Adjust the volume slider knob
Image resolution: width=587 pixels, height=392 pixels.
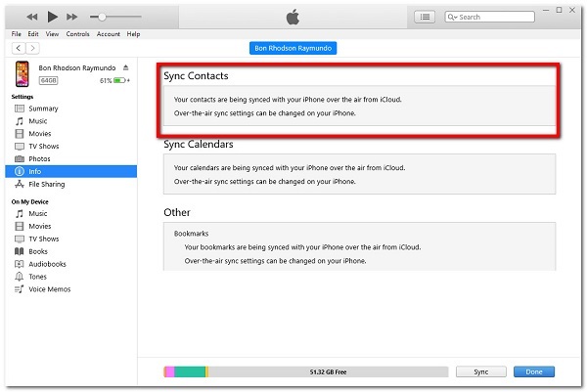pos(102,17)
